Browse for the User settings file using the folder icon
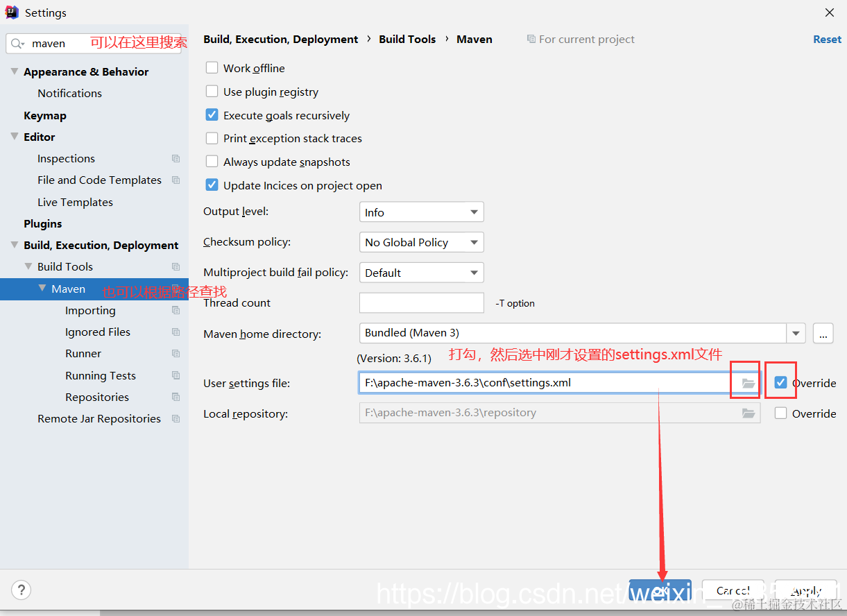Screen dimensions: 847x616 [x=748, y=383]
